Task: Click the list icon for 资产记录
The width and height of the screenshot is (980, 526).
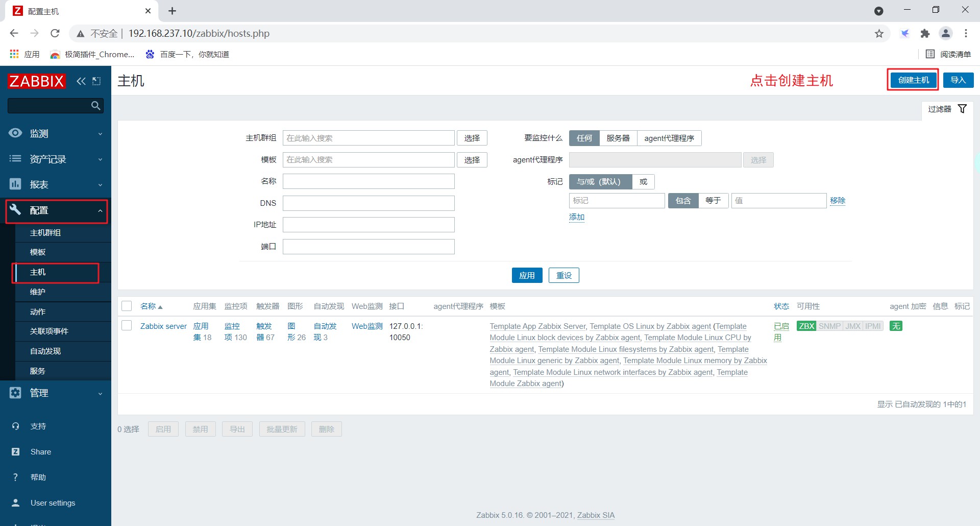Action: (15, 159)
